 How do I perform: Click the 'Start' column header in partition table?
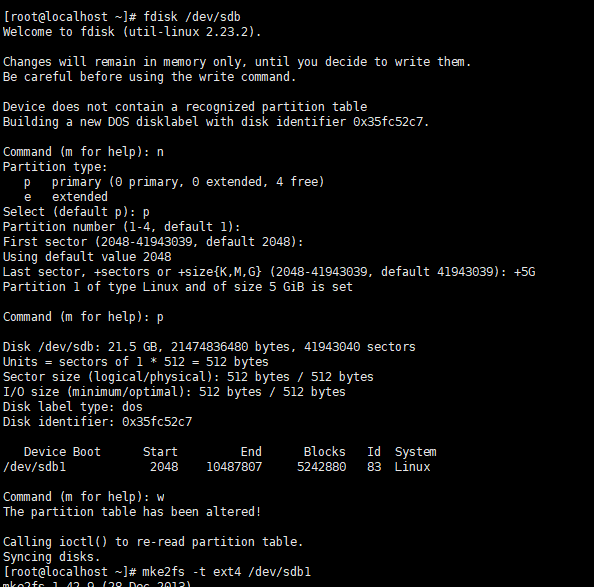160,452
